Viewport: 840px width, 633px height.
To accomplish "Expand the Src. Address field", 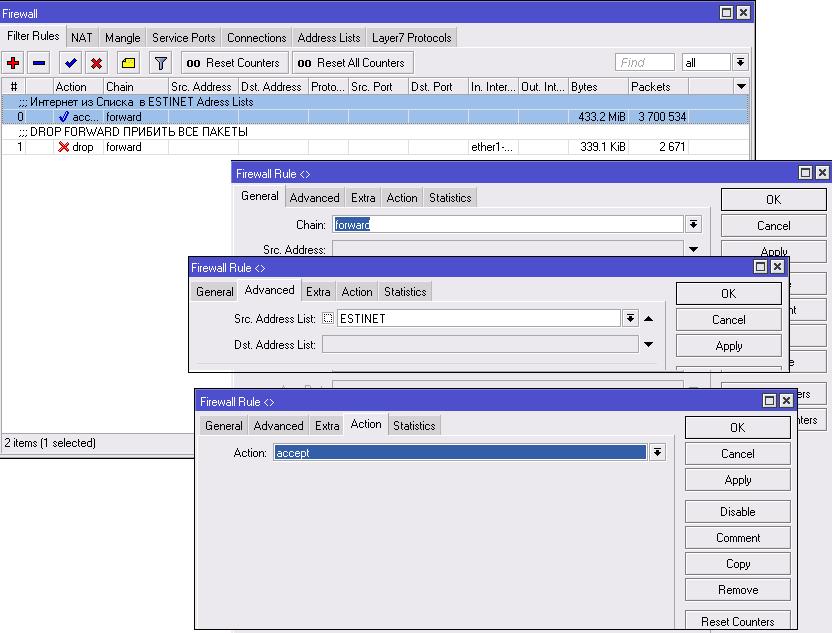I will click(694, 250).
